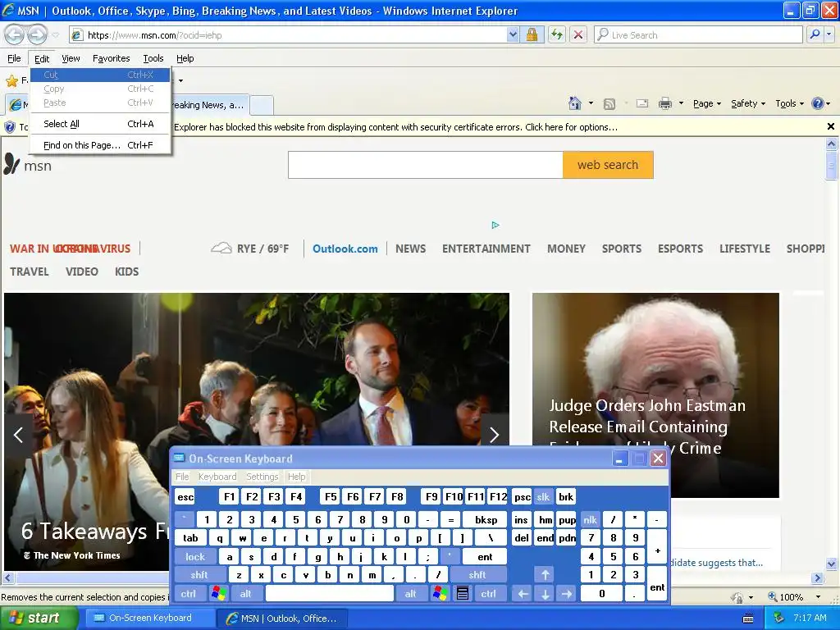
Task: Open the View menu
Action: click(x=71, y=58)
